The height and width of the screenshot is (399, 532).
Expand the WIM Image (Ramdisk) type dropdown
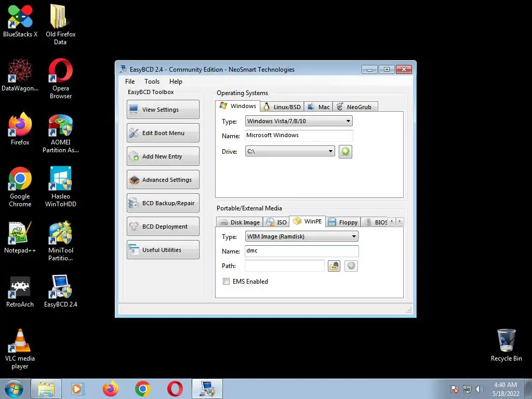click(x=301, y=236)
